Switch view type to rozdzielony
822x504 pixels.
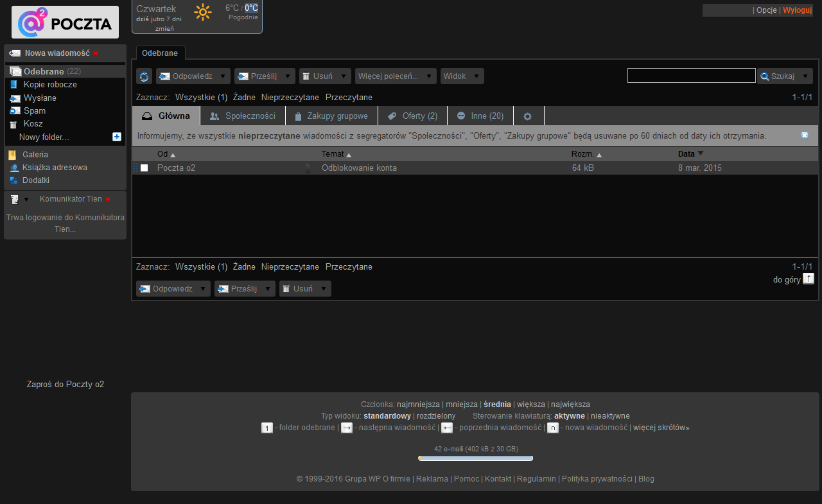pos(436,416)
